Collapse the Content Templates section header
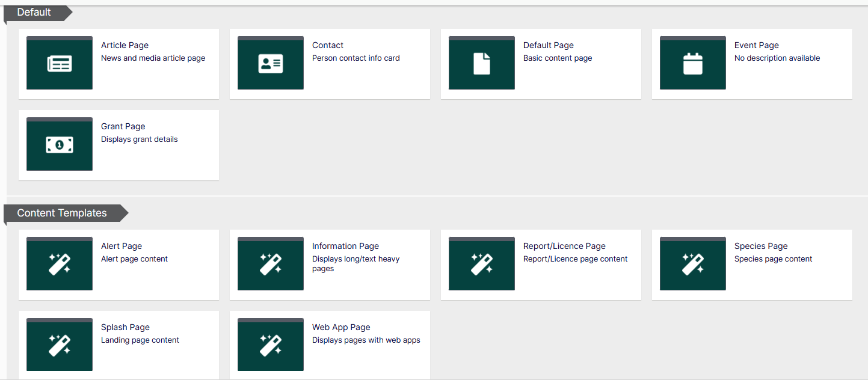868x383 pixels. pos(62,213)
